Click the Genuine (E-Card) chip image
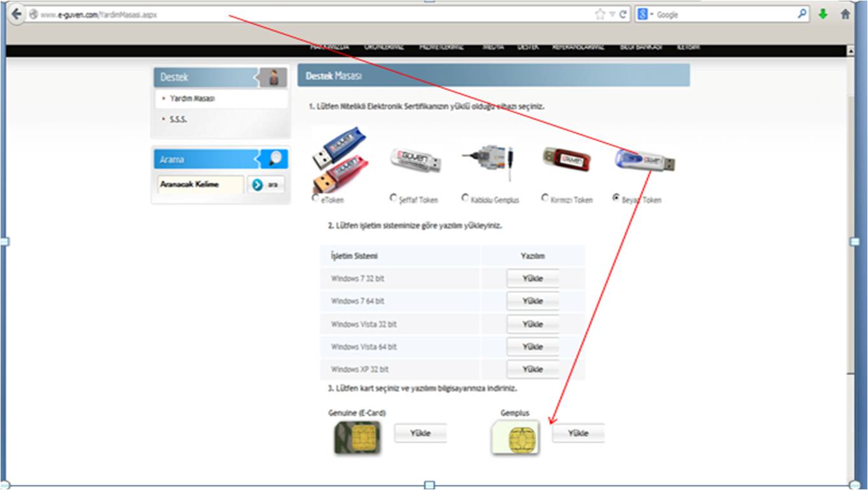868x490 pixels. tap(357, 437)
